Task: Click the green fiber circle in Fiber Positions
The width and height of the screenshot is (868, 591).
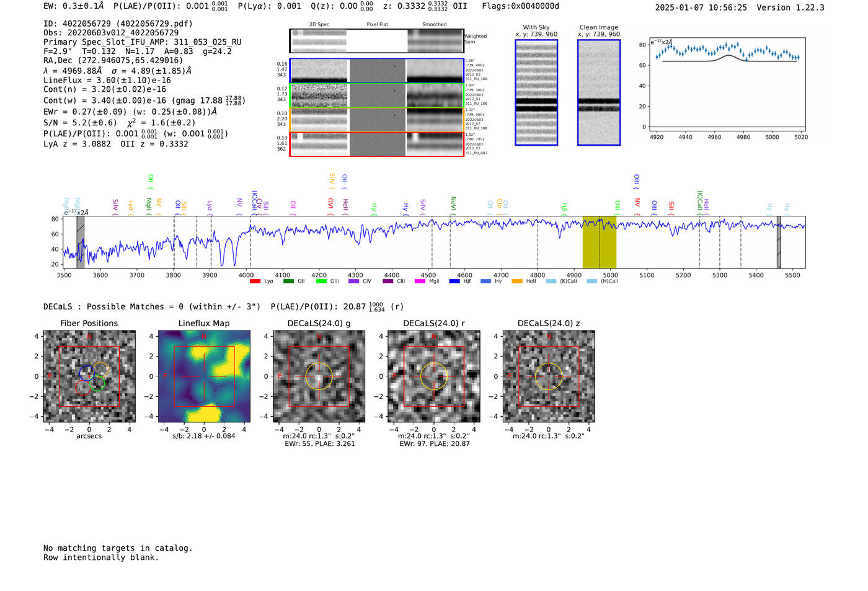Action: pos(97,383)
